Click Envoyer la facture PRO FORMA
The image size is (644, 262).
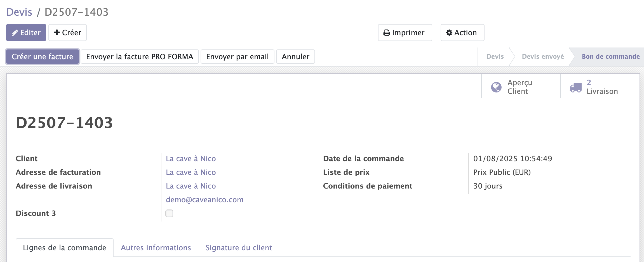[140, 57]
